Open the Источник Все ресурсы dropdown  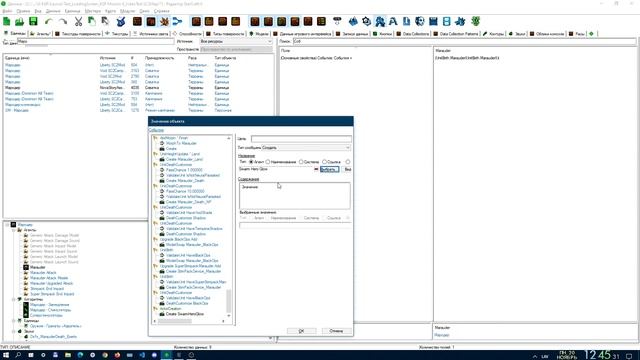coord(236,42)
